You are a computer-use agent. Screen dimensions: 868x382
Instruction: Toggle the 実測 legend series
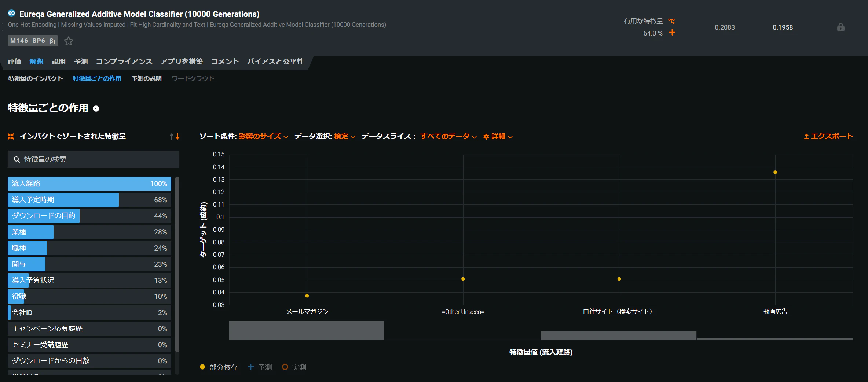click(x=294, y=367)
